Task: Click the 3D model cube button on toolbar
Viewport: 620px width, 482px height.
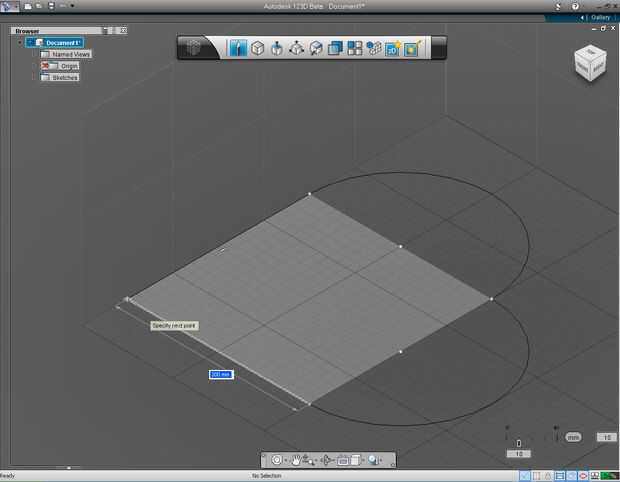Action: tap(196, 48)
